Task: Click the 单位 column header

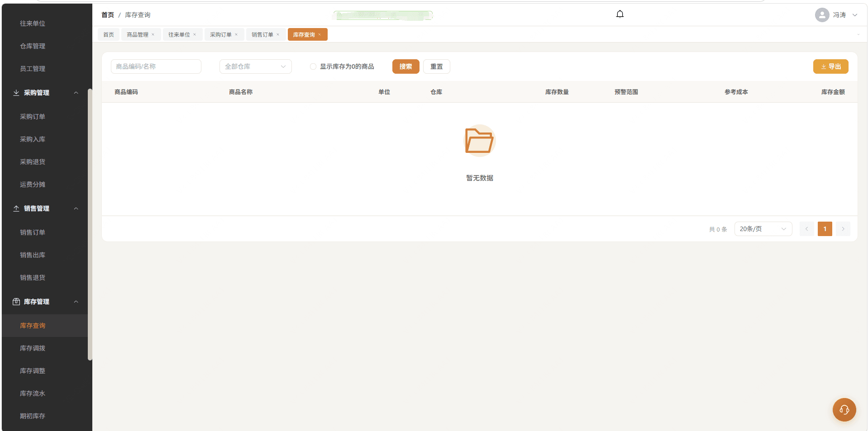Action: click(384, 92)
